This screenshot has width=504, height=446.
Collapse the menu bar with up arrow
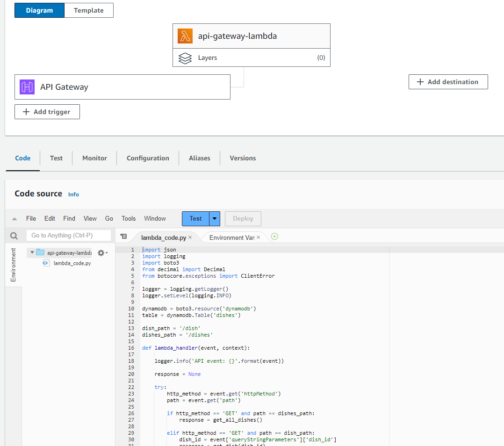pos(14,219)
